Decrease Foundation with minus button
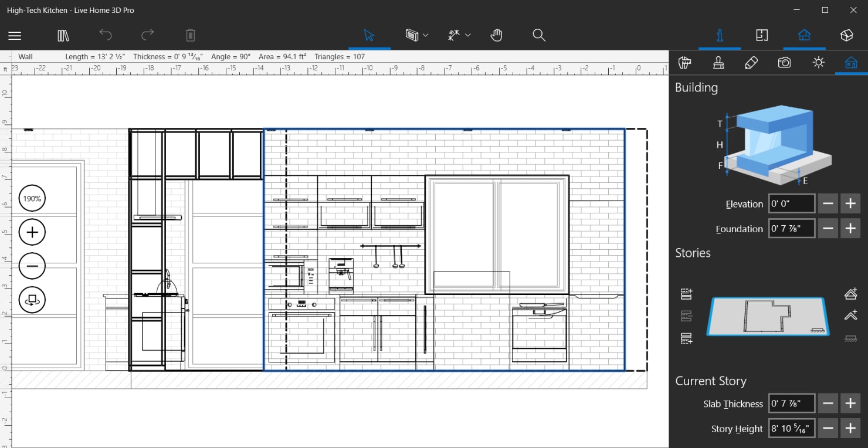Screen dimensions: 868x448 [x=828, y=228]
